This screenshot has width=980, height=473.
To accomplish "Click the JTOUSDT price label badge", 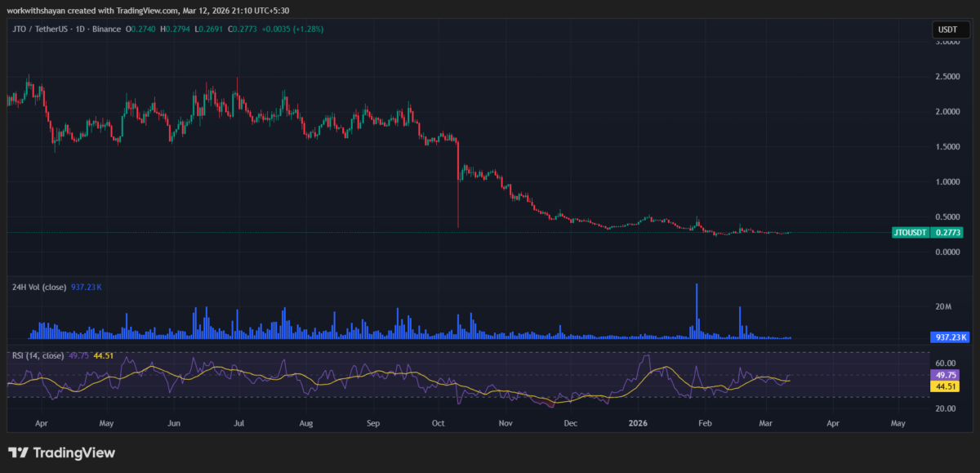I will pyautogui.click(x=911, y=232).
